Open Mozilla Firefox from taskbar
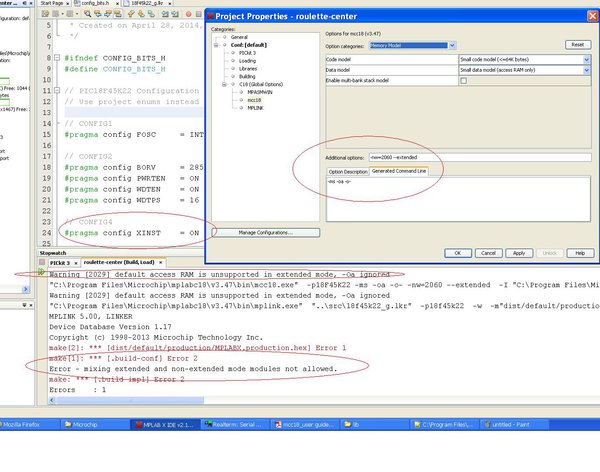Screen dimensions: 600x472 [29, 425]
